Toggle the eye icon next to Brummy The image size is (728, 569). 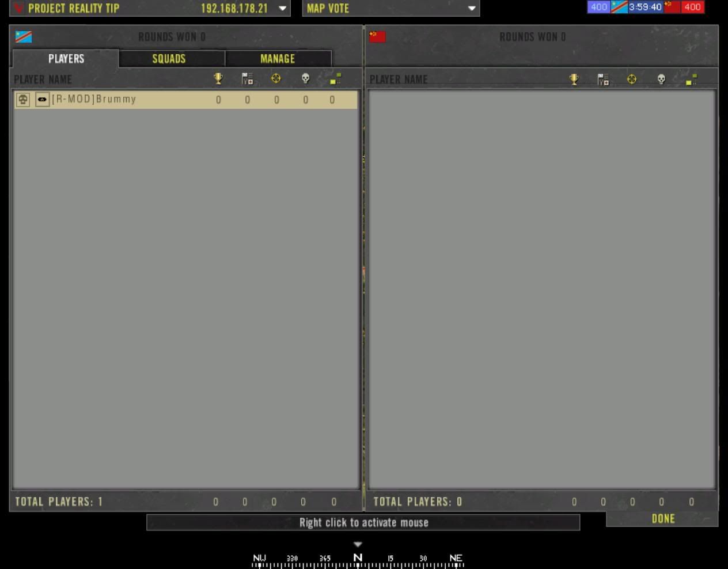tap(42, 100)
